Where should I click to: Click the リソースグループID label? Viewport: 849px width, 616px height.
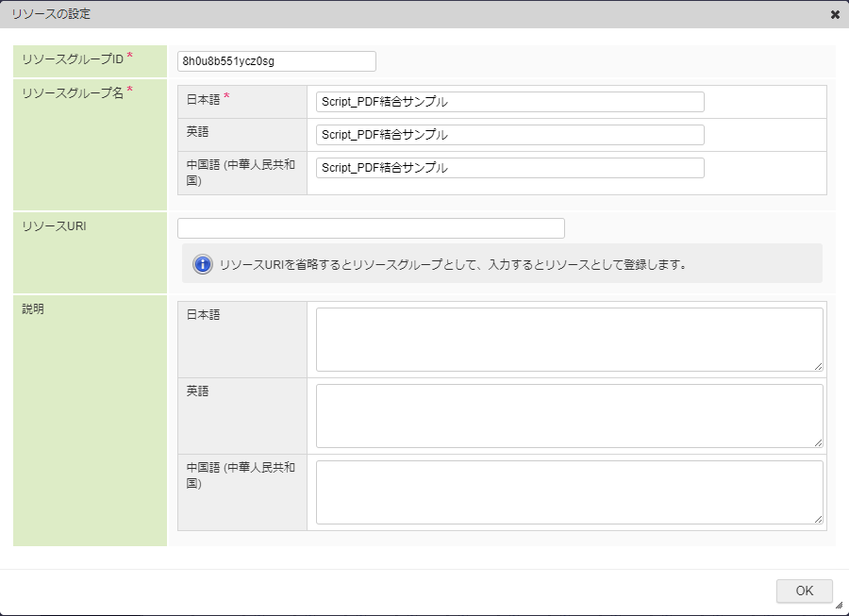tap(73, 59)
